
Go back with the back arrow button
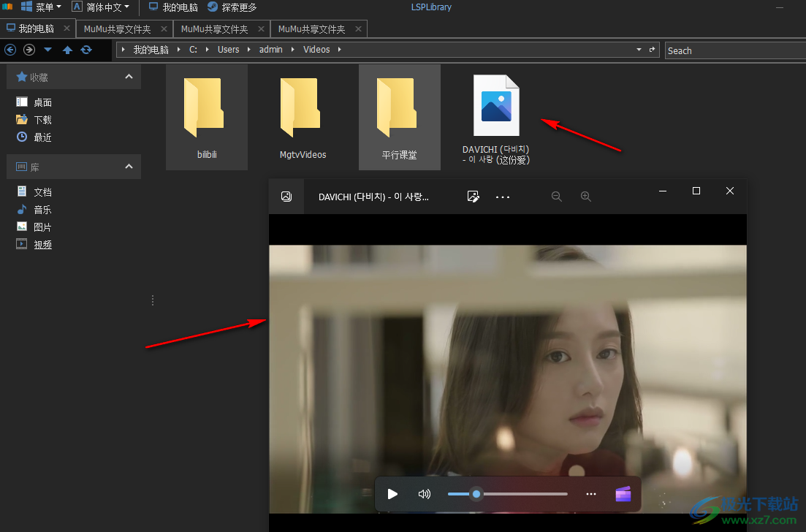coord(10,50)
